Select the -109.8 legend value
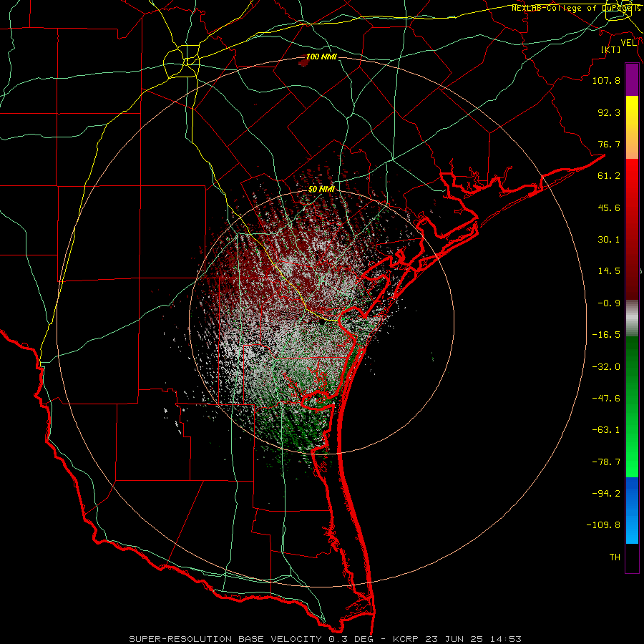 click(603, 525)
